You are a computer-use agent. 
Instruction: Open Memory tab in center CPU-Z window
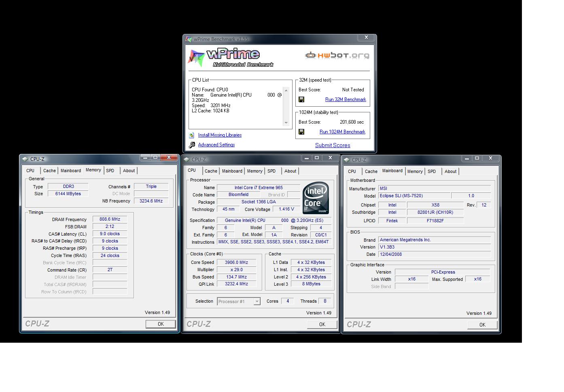pyautogui.click(x=255, y=171)
